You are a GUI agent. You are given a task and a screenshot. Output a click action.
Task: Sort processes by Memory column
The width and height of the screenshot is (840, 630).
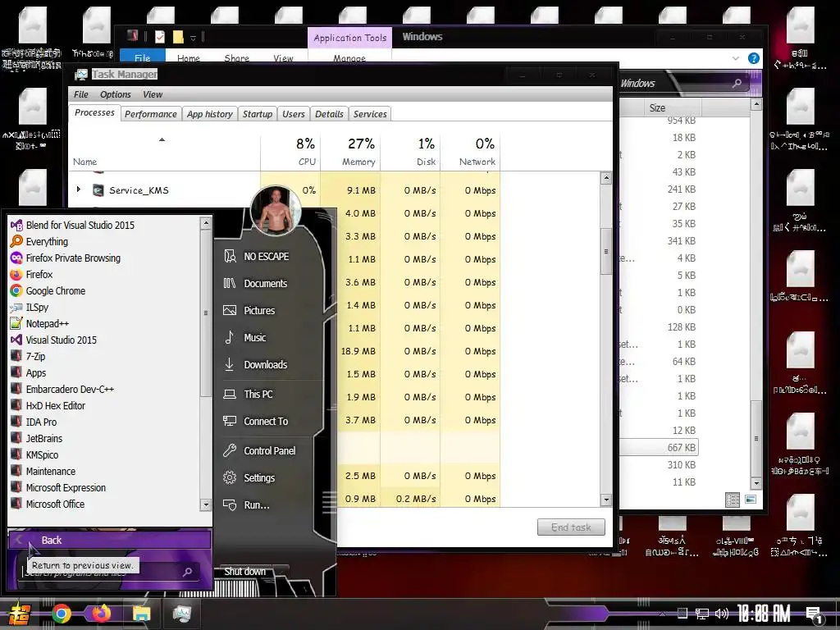(x=351, y=152)
